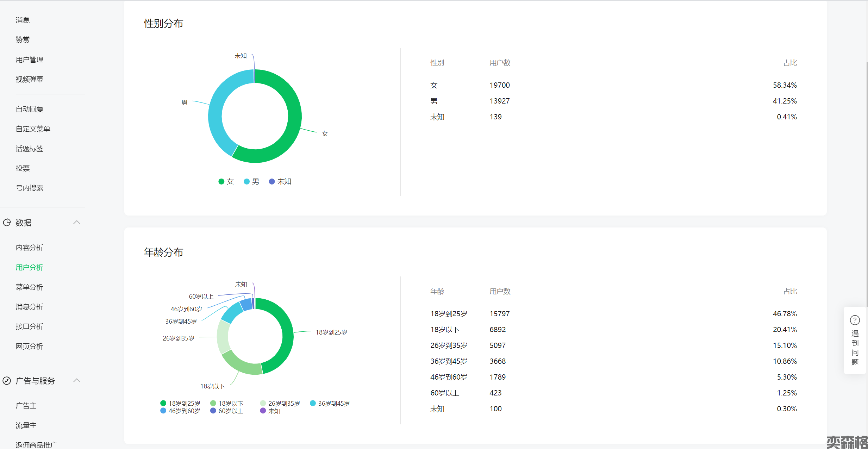The image size is (868, 449).
Task: Open the 自定义菜单 page
Action: [x=33, y=129]
